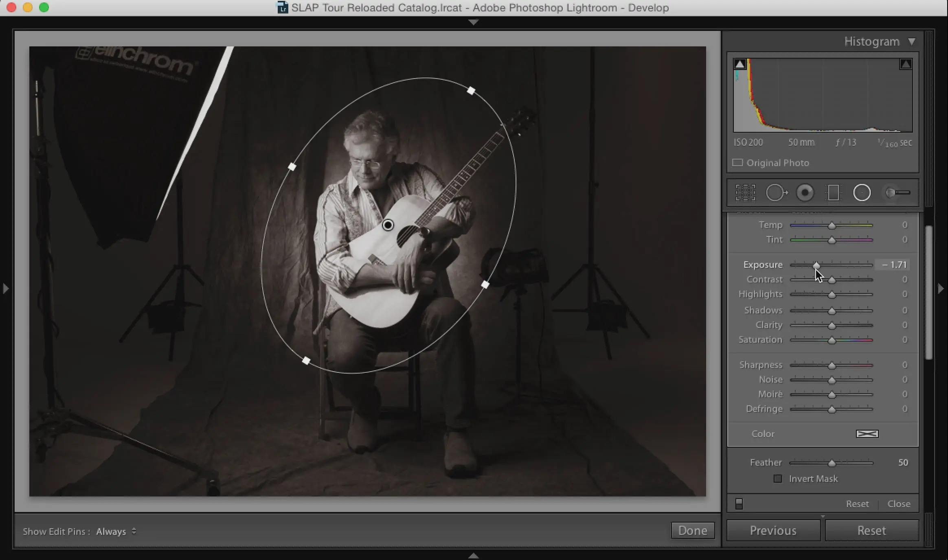Click the Clarity slider handle
Viewport: 948px width, 560px height.
[x=832, y=326]
